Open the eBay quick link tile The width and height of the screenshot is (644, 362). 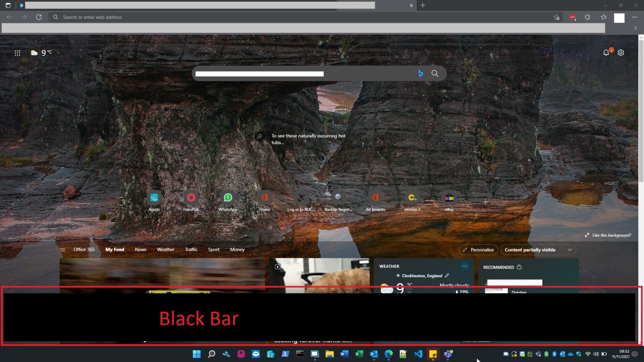point(449,201)
